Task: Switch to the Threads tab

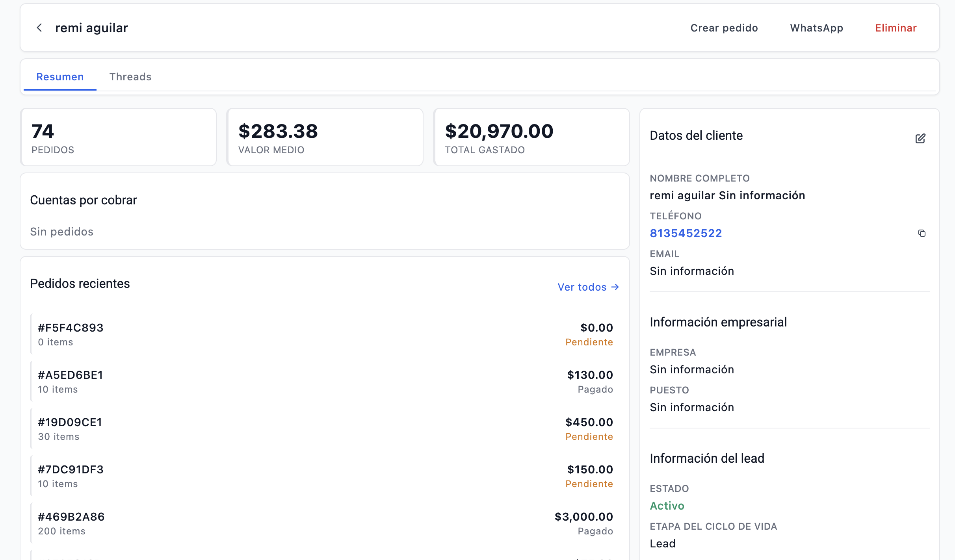Action: (130, 77)
